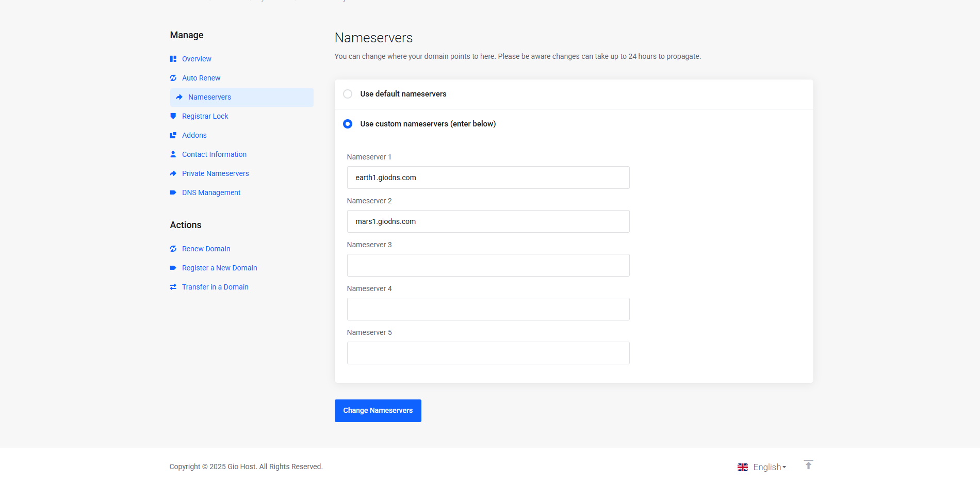
Task: Open Auto Renew settings
Action: 201,78
